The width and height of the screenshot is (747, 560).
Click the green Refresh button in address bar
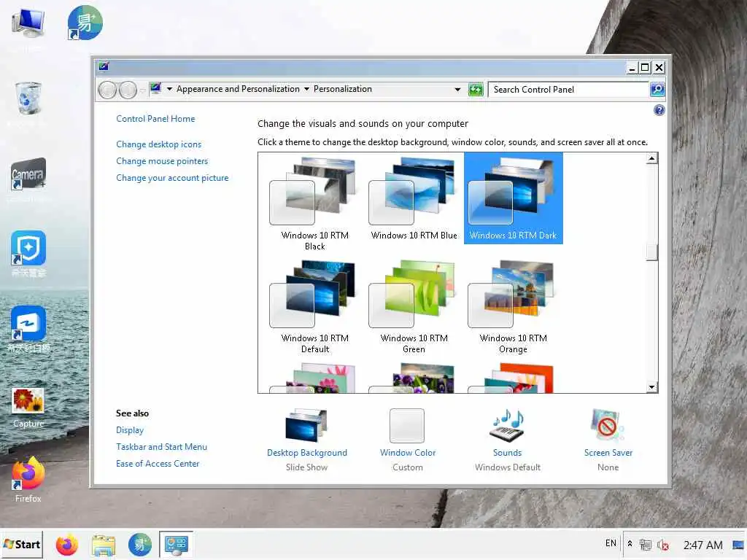coord(476,90)
